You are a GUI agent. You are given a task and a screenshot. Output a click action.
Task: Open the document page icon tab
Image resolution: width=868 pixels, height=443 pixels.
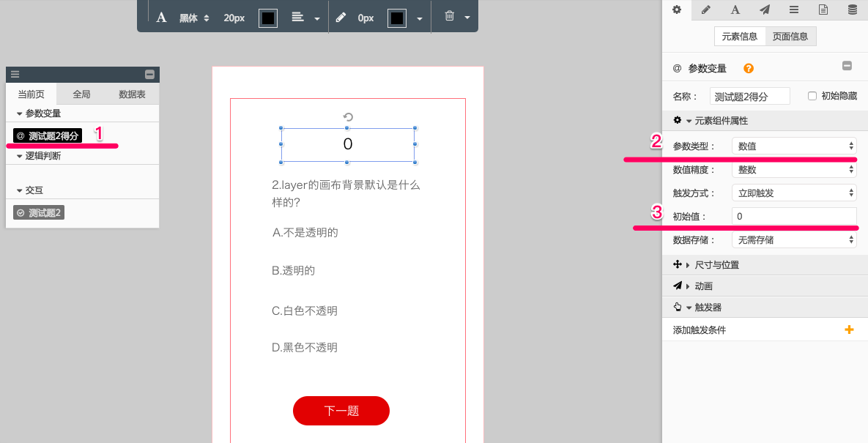(x=823, y=10)
